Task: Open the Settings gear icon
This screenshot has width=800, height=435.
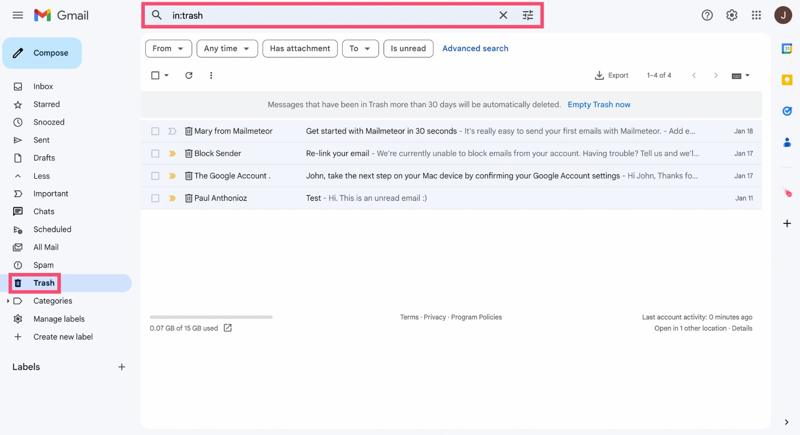Action: pyautogui.click(x=731, y=15)
